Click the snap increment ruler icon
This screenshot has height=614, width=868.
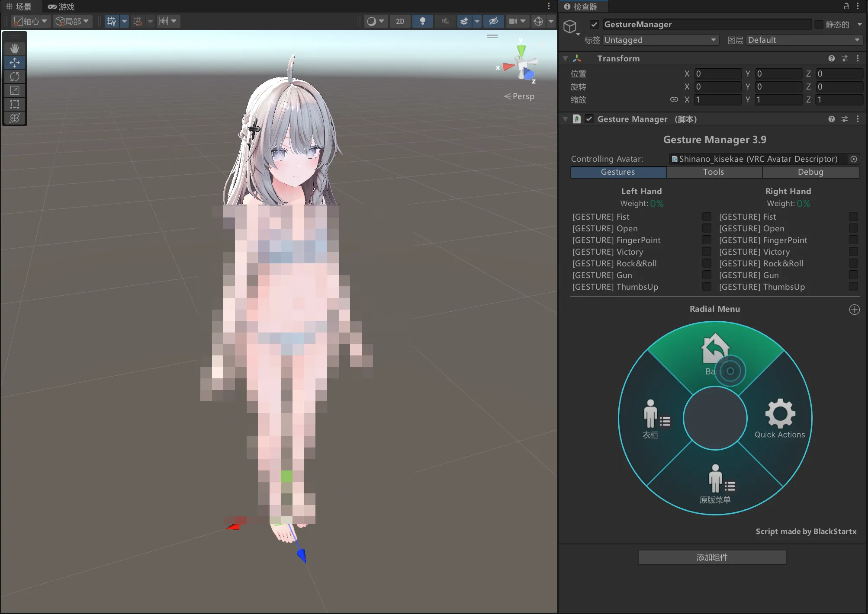pyautogui.click(x=164, y=21)
